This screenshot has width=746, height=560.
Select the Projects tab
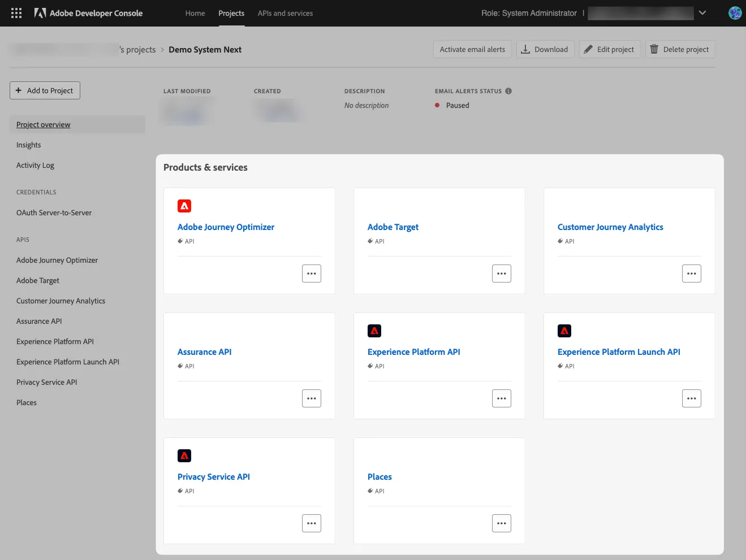(x=231, y=13)
